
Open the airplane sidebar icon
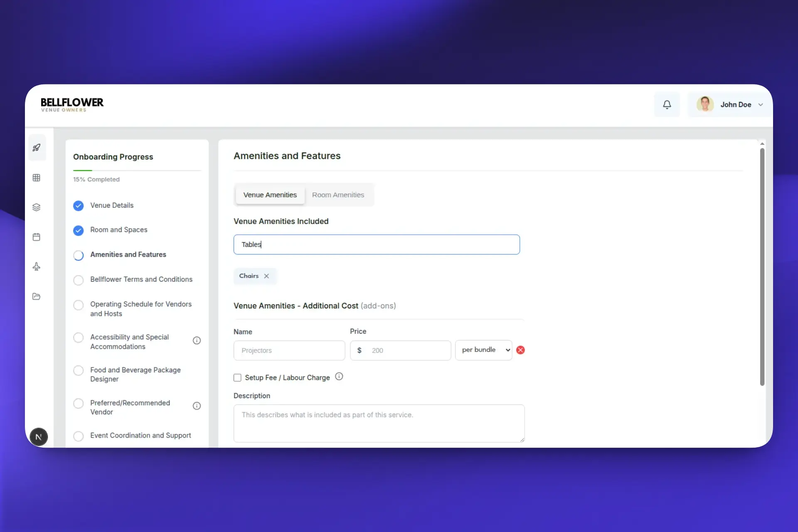(37, 266)
